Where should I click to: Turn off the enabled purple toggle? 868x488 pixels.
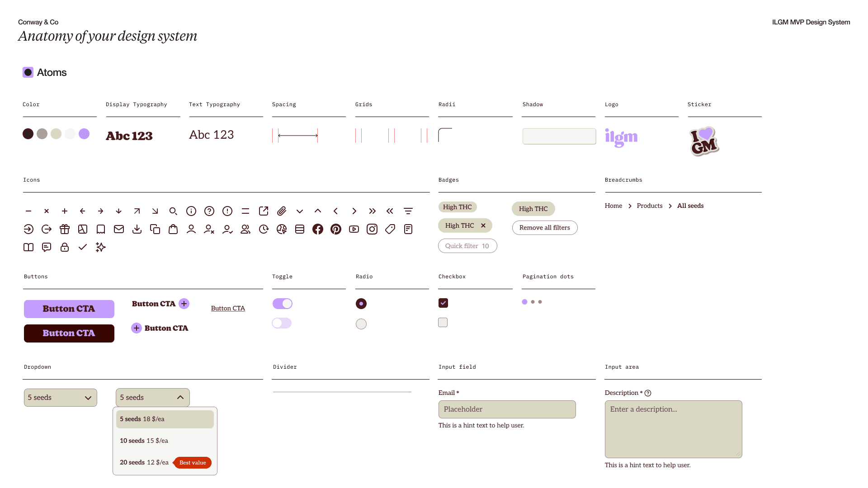283,304
